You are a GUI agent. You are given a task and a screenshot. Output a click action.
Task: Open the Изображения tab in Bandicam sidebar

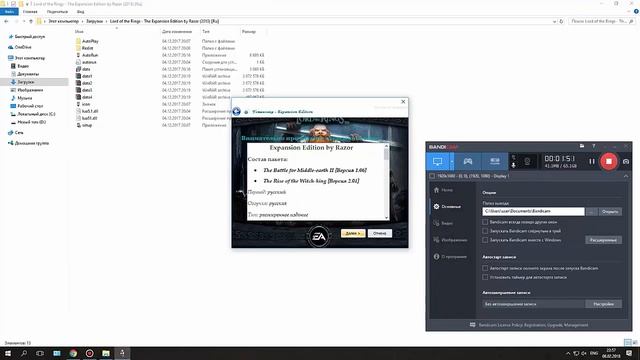point(450,240)
